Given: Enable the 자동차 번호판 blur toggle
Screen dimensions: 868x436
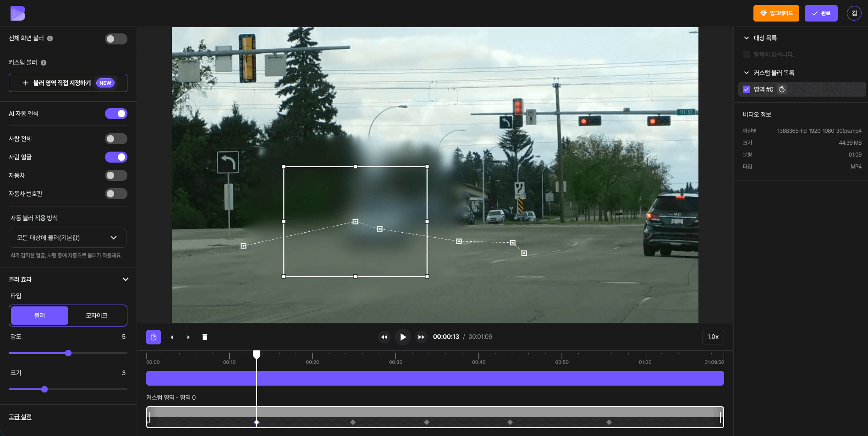Looking at the screenshot, I should (116, 194).
